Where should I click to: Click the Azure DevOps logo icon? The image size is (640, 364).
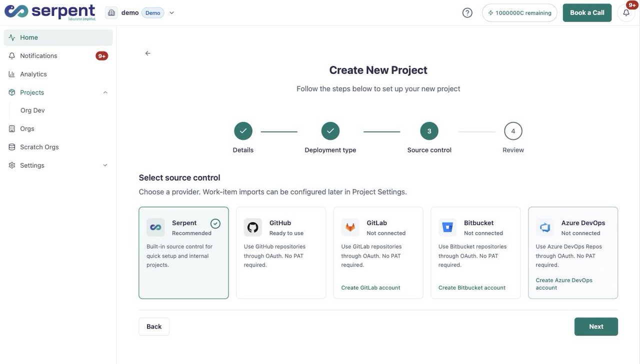(545, 227)
